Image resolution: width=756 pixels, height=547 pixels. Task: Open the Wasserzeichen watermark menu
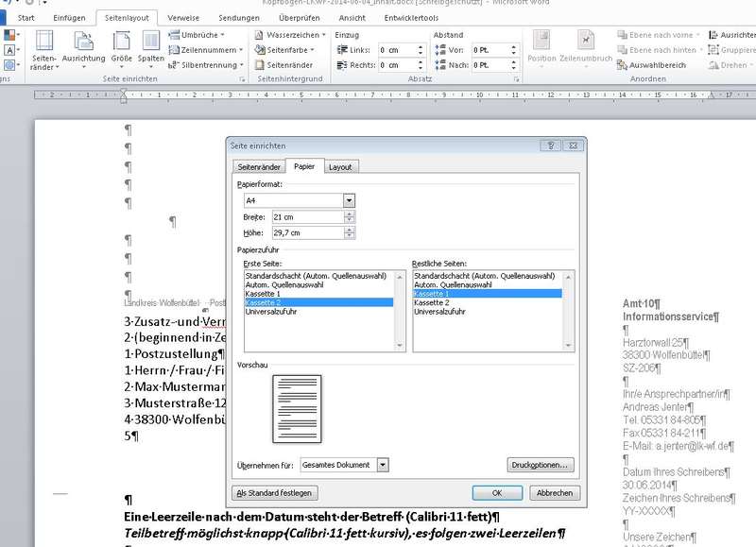coord(290,35)
